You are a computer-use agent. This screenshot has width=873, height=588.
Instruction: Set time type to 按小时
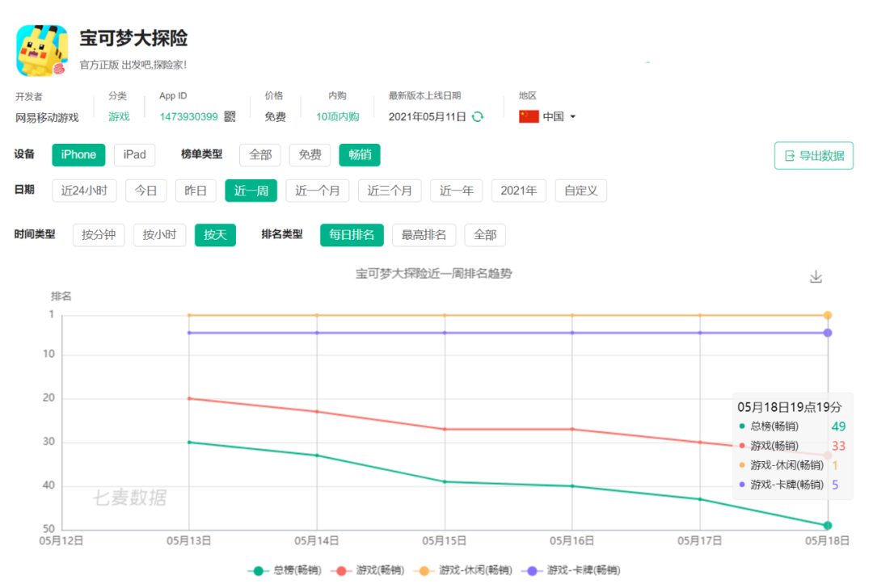click(160, 235)
